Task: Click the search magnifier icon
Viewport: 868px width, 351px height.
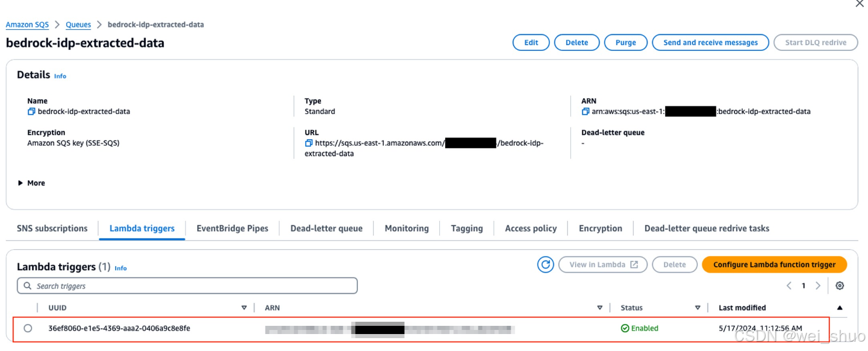Action: tap(27, 285)
